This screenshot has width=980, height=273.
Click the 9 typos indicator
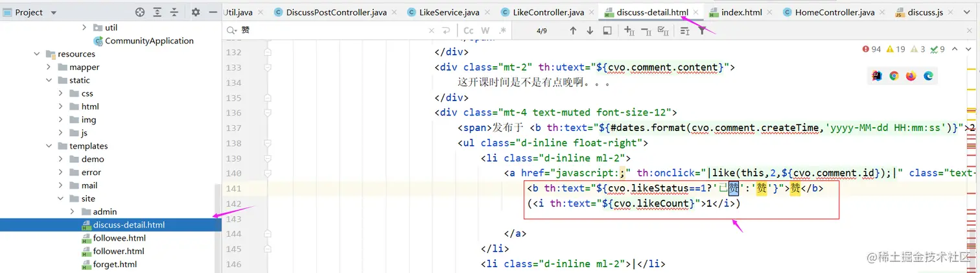pyautogui.click(x=938, y=49)
